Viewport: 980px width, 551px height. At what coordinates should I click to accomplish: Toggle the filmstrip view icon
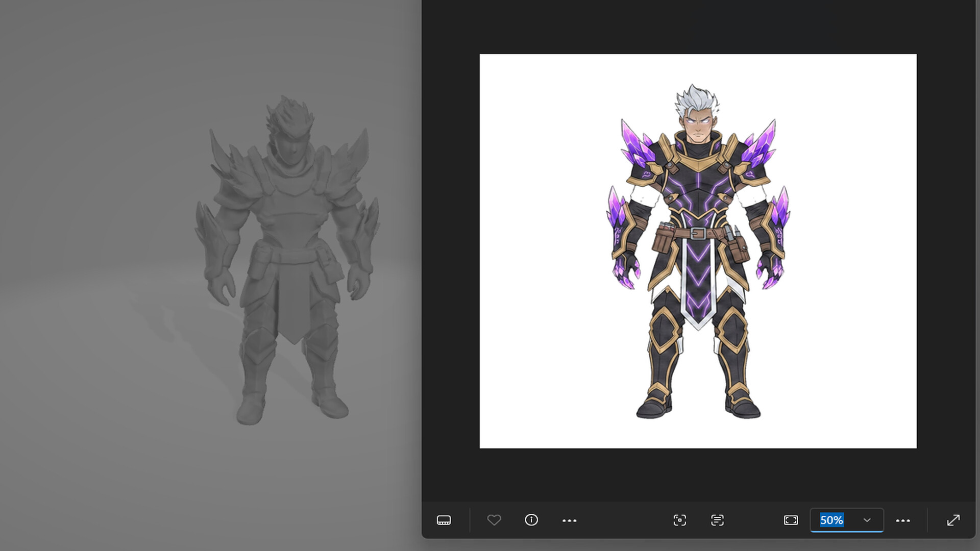click(x=444, y=520)
